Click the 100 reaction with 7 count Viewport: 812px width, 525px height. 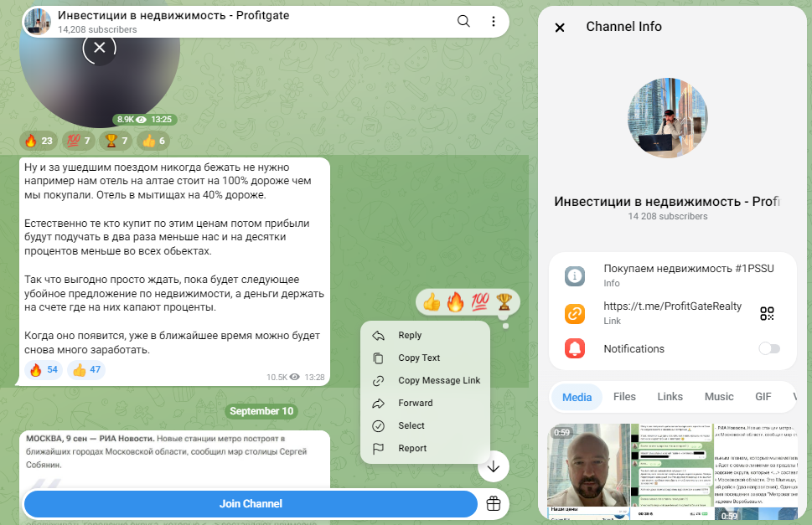click(x=79, y=141)
